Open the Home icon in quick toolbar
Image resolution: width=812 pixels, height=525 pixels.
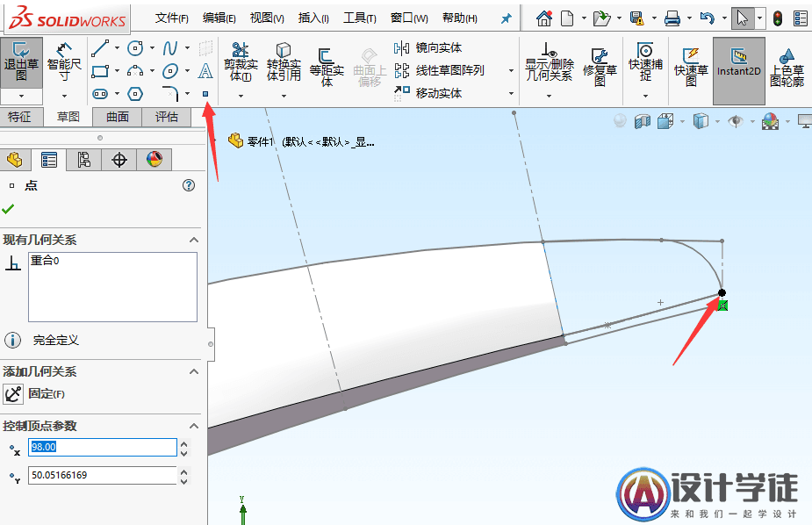pyautogui.click(x=543, y=18)
